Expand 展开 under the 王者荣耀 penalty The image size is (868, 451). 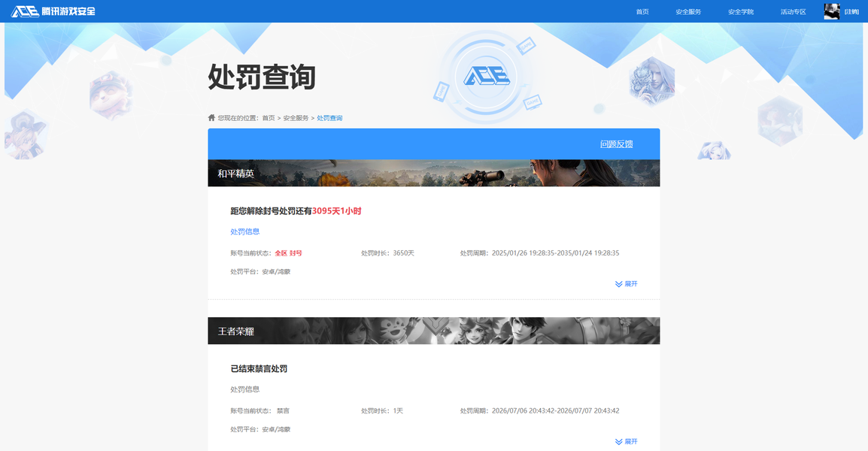pyautogui.click(x=626, y=441)
